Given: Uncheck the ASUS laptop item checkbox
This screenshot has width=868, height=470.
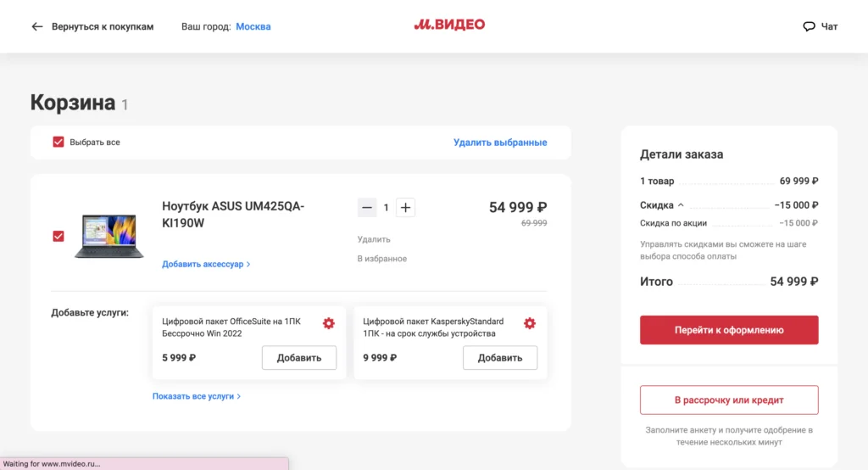Looking at the screenshot, I should coord(58,236).
